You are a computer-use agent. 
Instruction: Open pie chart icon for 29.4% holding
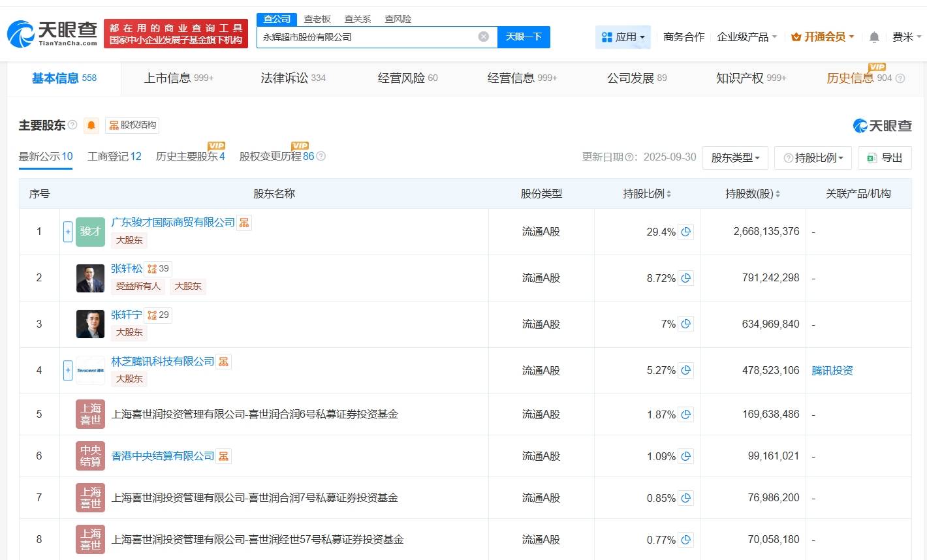[685, 232]
